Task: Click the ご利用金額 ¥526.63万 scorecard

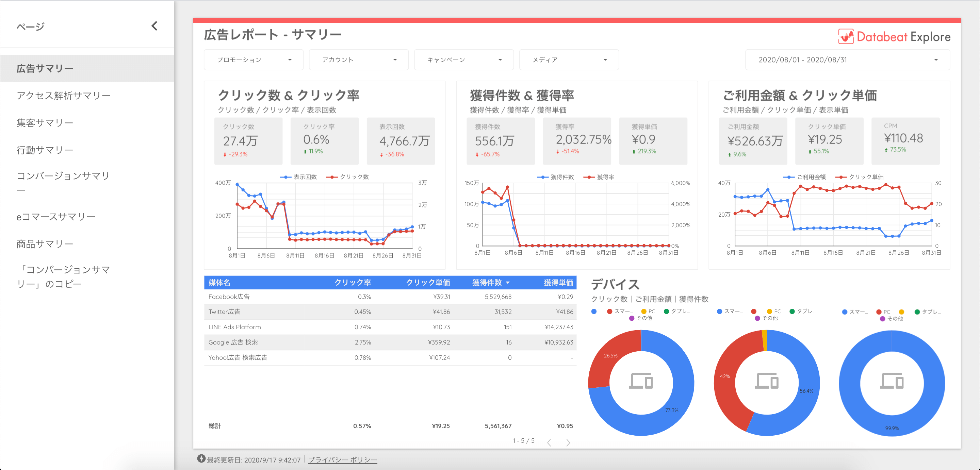Action: pos(753,141)
